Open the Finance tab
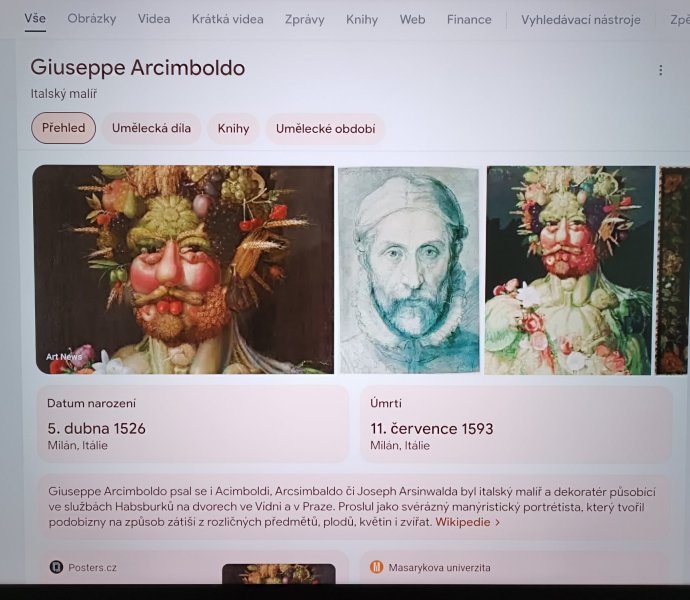This screenshot has height=600, width=690. (x=469, y=20)
